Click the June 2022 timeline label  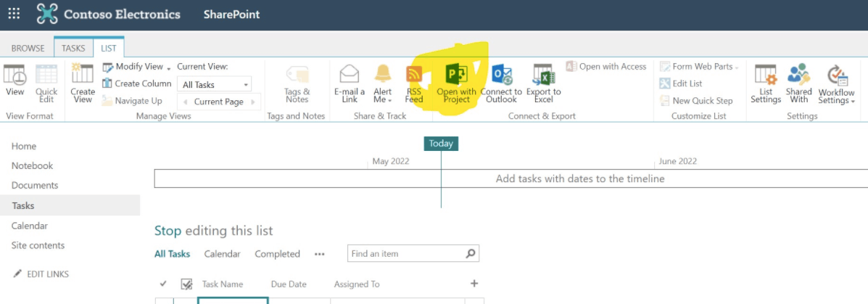tap(677, 161)
